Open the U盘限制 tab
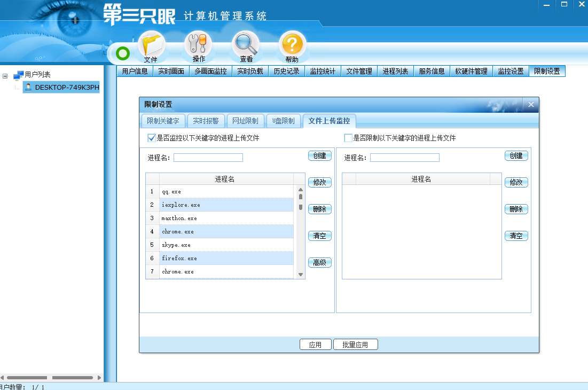 283,121
